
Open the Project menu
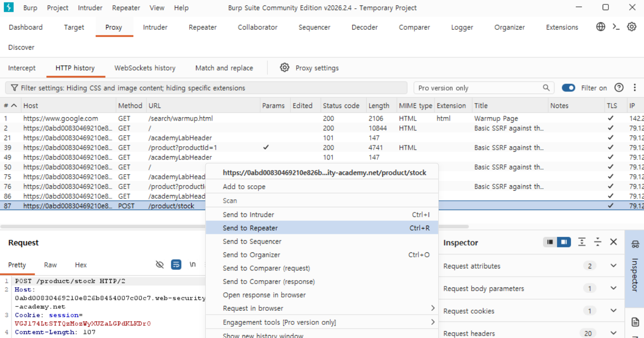coord(58,8)
